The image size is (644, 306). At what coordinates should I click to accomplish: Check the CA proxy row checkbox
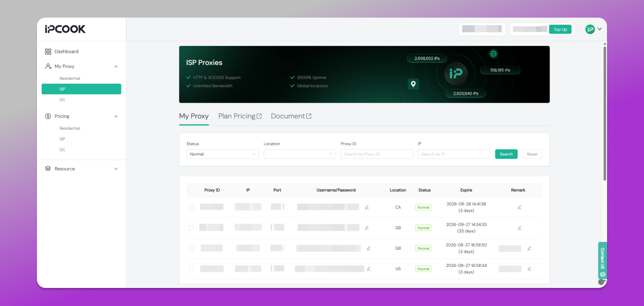(191, 207)
